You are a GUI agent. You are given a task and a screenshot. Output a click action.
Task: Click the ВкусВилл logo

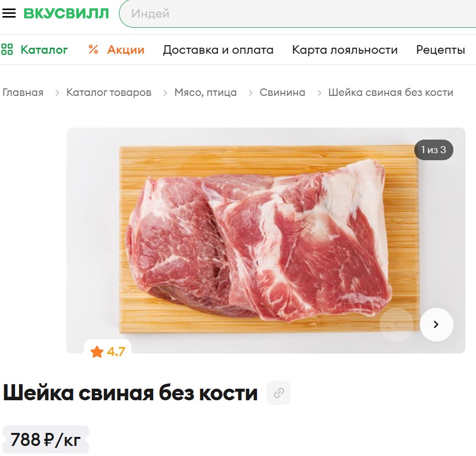coord(66,14)
